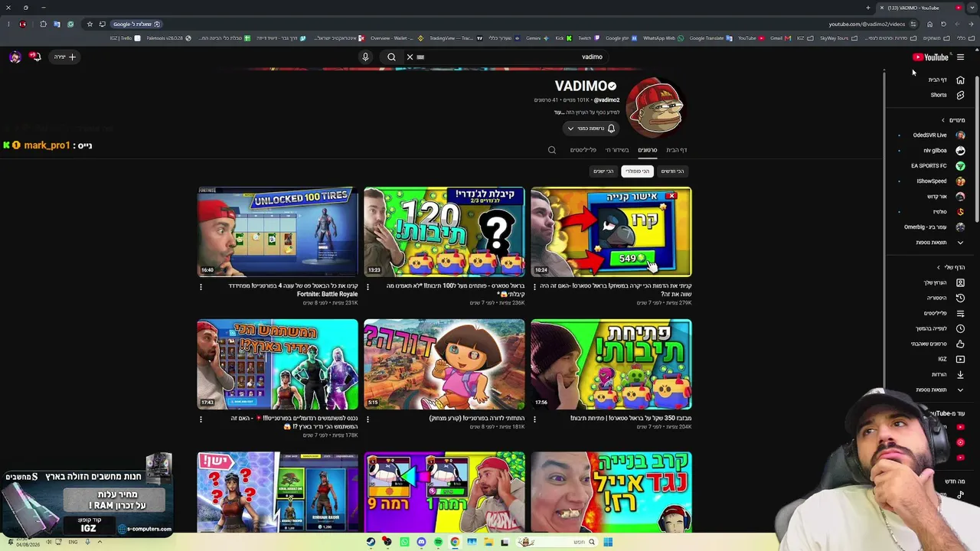Open options menu for the 236K views video
The height and width of the screenshot is (551, 980).
(x=367, y=287)
